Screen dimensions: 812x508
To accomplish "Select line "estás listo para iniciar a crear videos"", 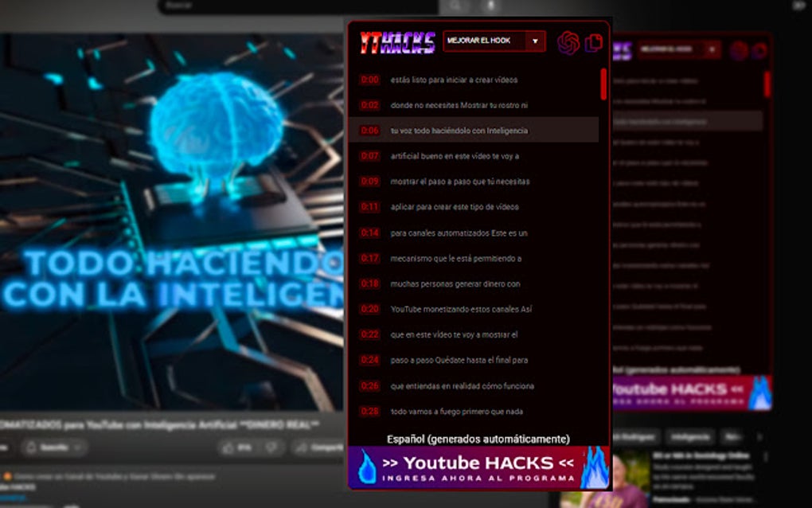I will 454,80.
